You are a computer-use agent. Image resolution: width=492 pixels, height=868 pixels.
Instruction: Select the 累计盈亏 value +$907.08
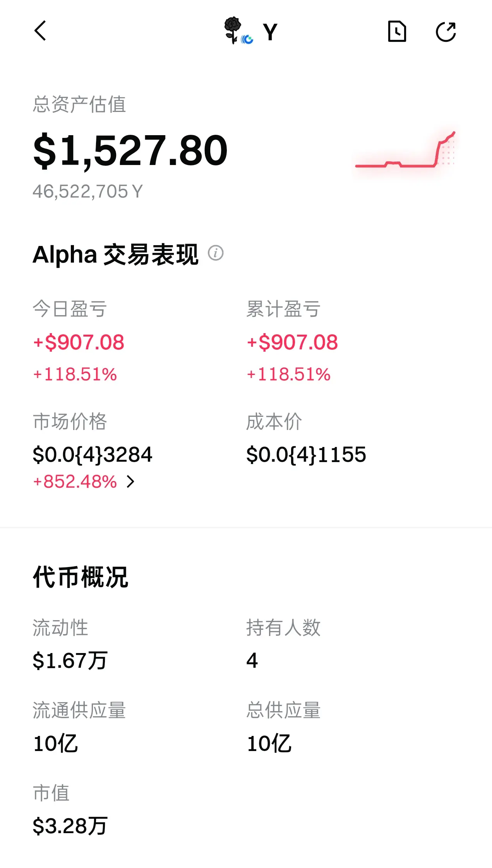(x=292, y=342)
